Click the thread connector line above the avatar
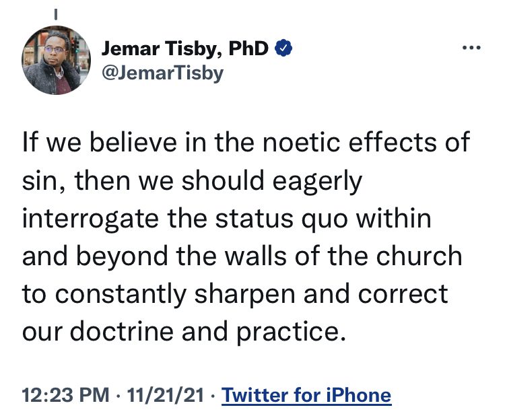 [x=56, y=14]
